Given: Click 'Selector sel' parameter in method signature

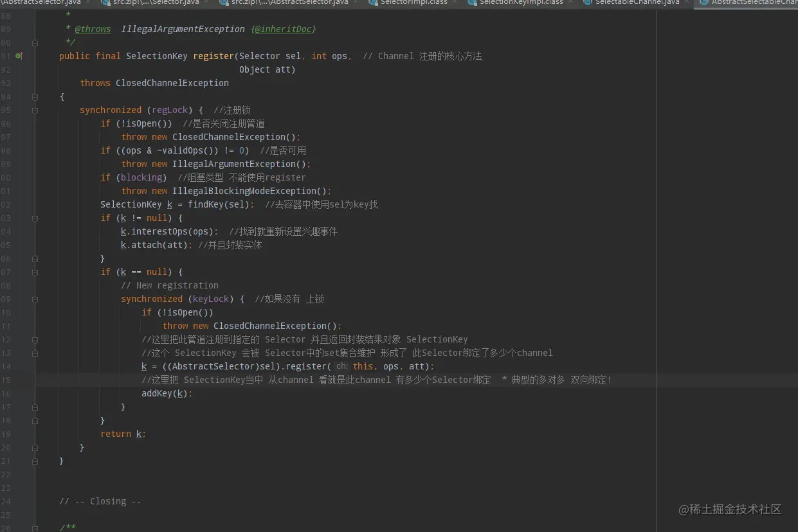Looking at the screenshot, I should click(x=270, y=56).
